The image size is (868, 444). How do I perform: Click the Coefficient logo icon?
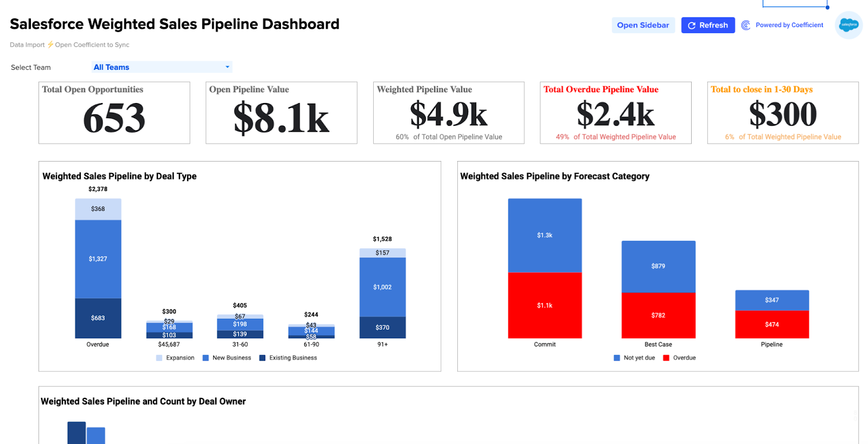tap(746, 25)
